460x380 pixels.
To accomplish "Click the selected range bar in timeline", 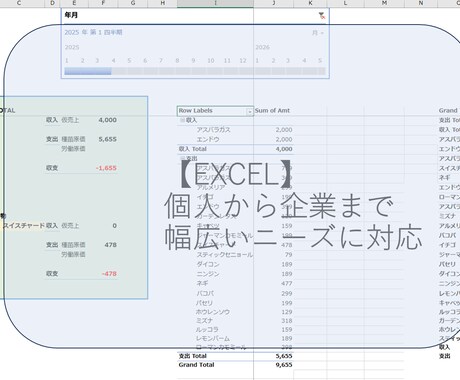I will pyautogui.click(x=88, y=71).
